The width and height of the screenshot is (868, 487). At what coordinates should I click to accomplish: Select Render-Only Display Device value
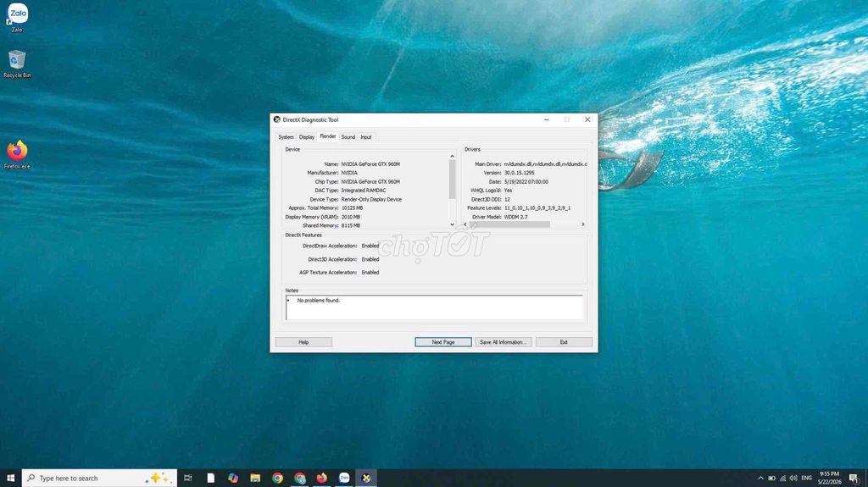point(371,199)
